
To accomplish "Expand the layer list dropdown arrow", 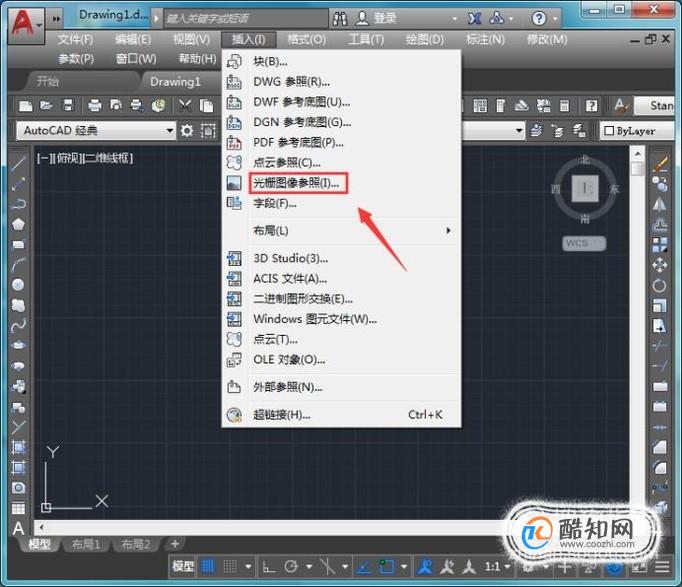I will pyautogui.click(x=518, y=130).
